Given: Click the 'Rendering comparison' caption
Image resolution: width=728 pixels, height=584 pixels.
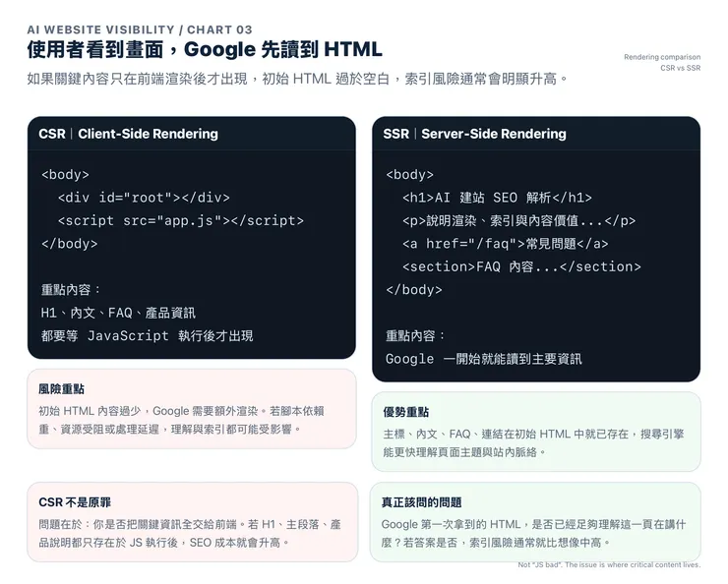Looking at the screenshot, I should pos(662,57).
